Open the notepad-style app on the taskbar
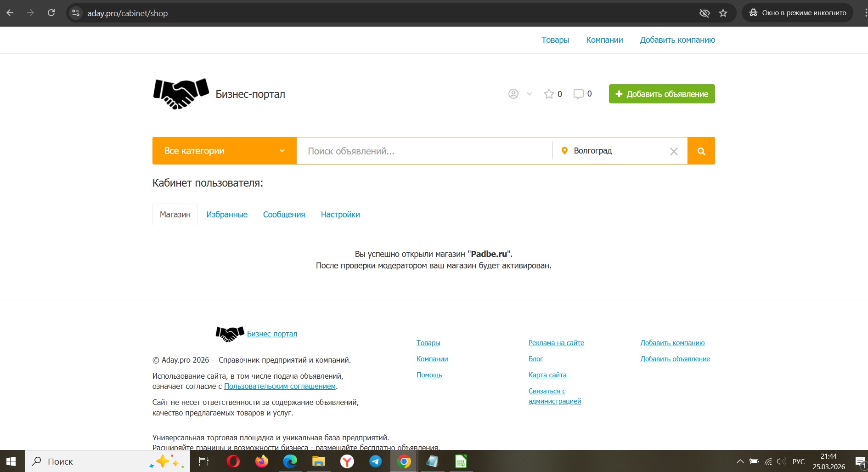Viewport: 868px width, 472px height. [x=432, y=461]
